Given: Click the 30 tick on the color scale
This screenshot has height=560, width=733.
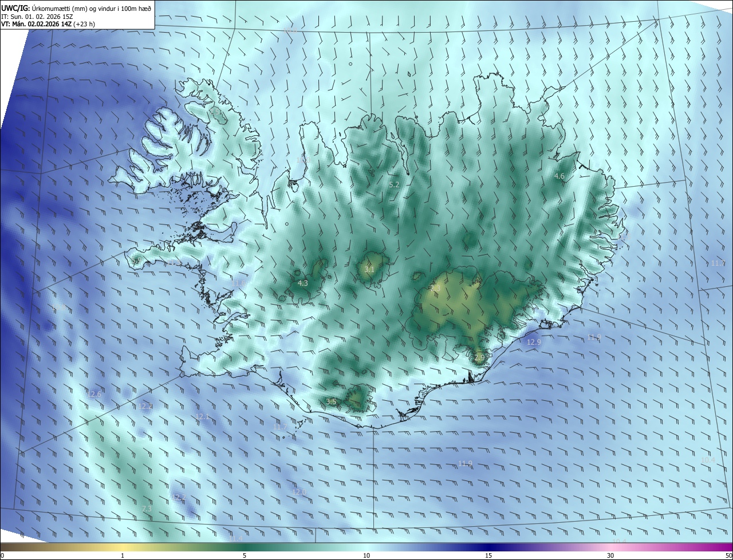Looking at the screenshot, I should tap(610, 556).
